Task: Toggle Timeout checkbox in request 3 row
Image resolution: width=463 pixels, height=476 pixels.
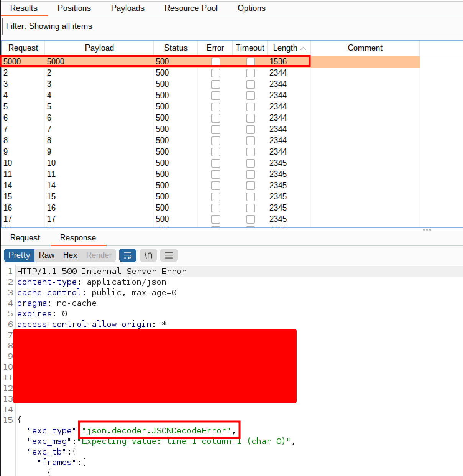Action: (251, 84)
